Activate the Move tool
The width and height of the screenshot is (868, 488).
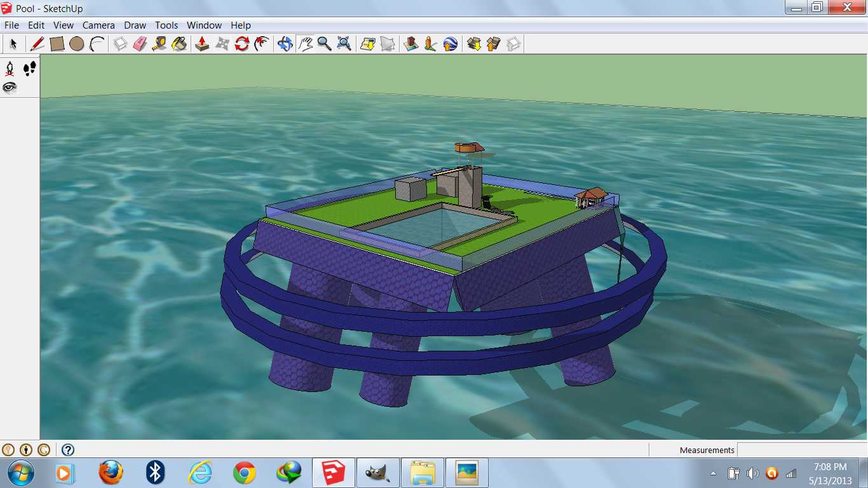(x=222, y=44)
